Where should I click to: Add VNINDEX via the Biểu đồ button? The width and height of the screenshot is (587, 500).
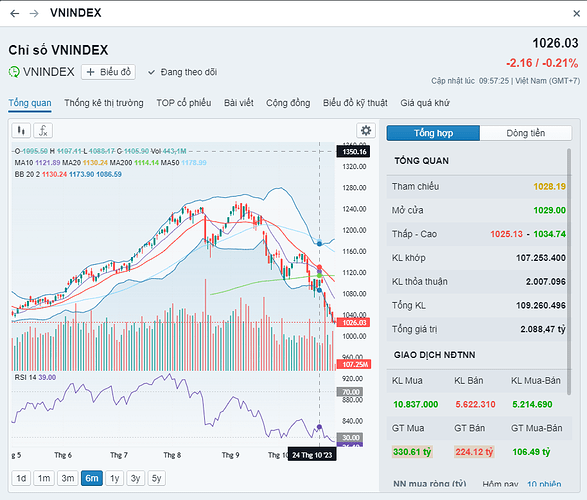pos(109,72)
